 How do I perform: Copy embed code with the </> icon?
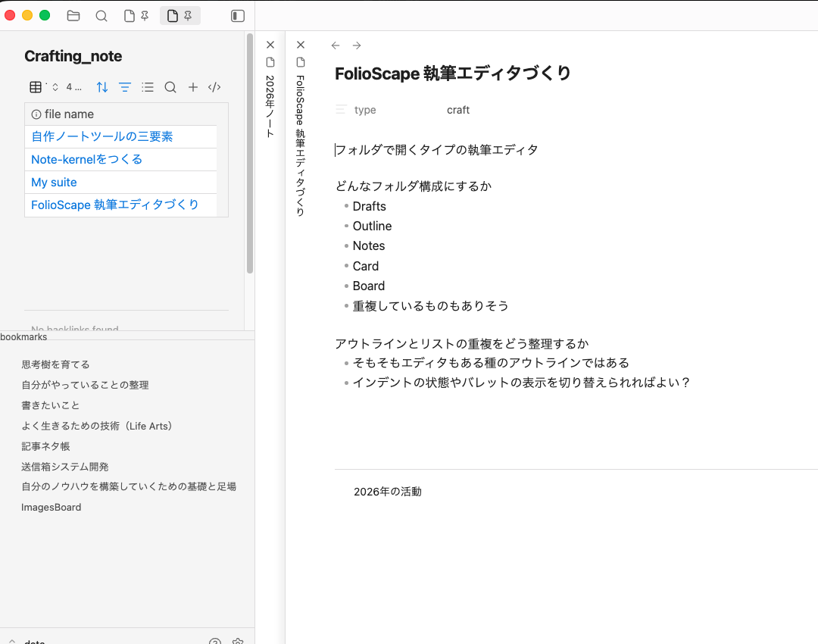tap(214, 87)
